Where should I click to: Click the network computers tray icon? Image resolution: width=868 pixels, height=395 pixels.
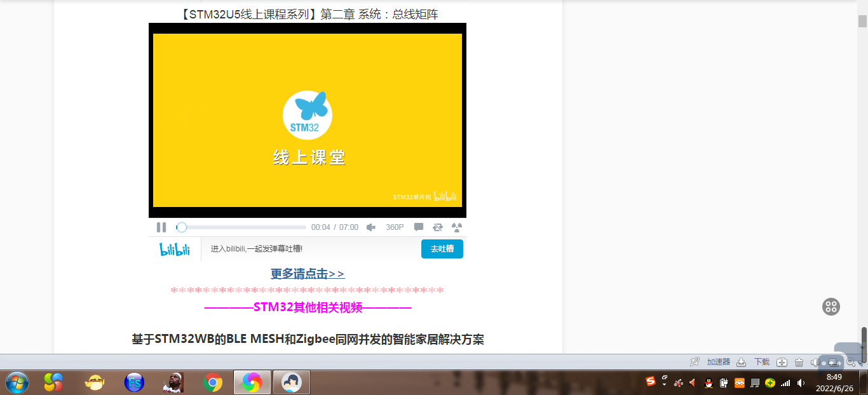click(x=755, y=382)
